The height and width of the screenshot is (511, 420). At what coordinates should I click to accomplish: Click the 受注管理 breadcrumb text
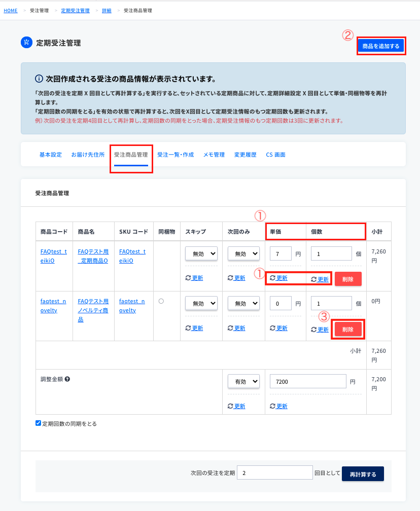[39, 11]
